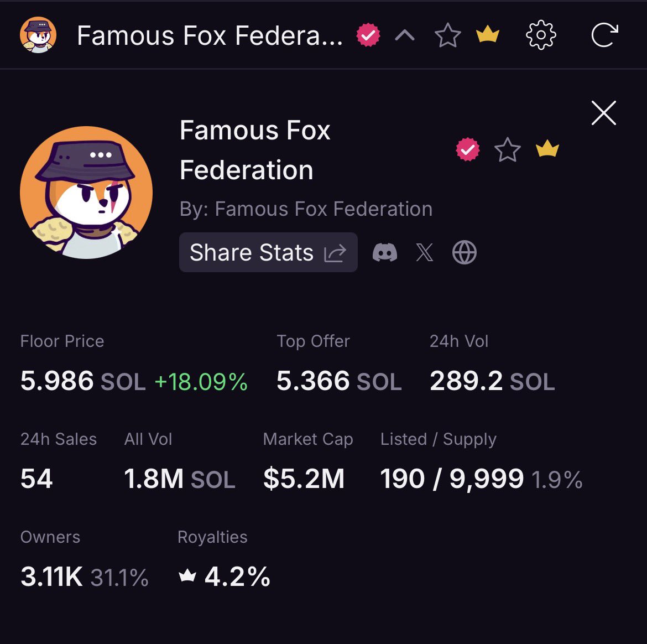Toggle favorite star beside Famous Fox Federation

tap(508, 150)
